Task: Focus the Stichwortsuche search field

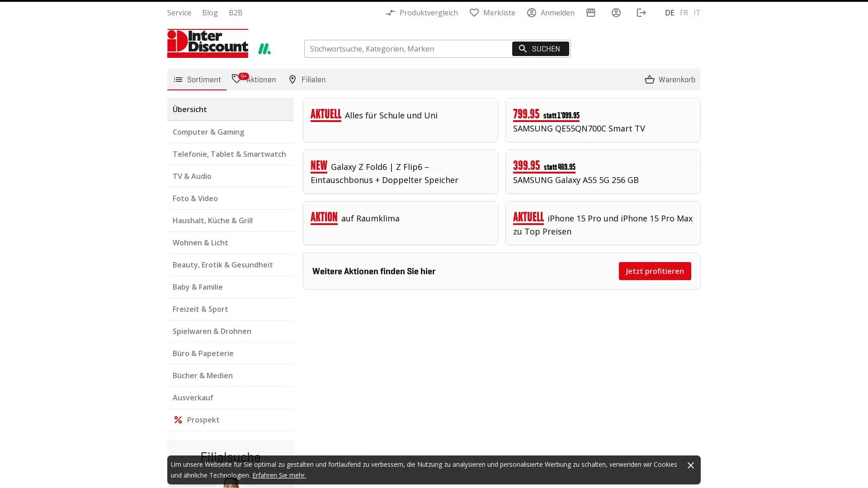Action: coord(408,49)
